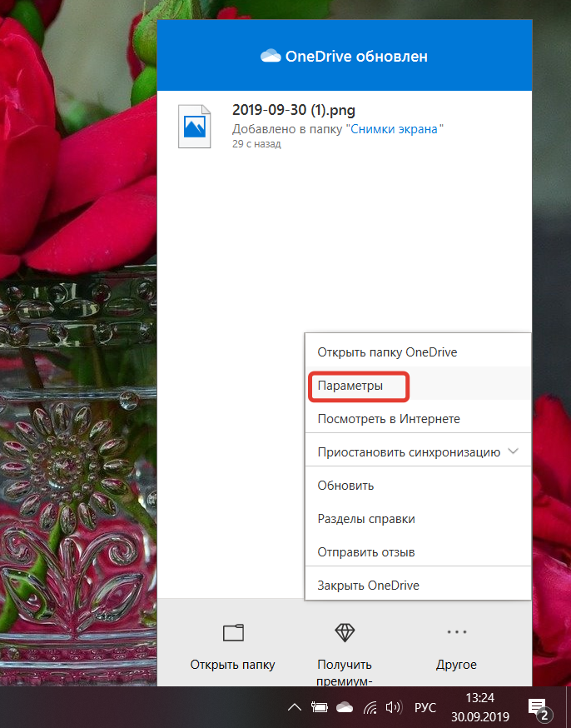Image resolution: width=571 pixels, height=728 pixels.
Task: Click "Обновить" menu item
Action: click(x=418, y=486)
